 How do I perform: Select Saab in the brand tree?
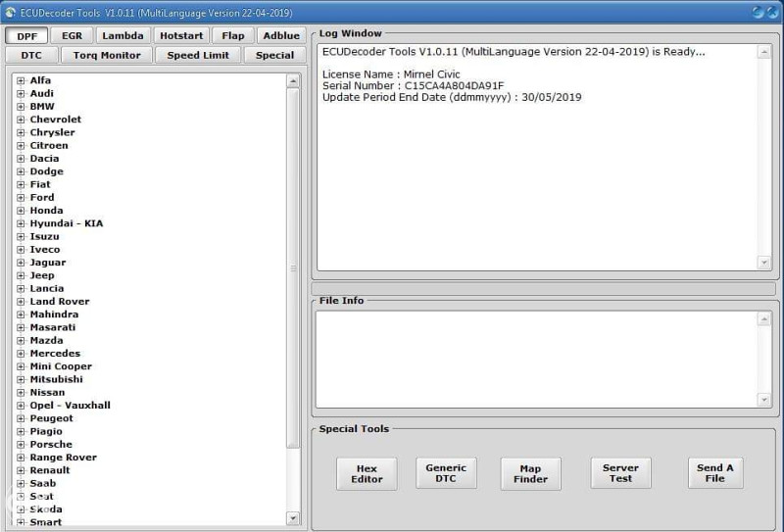tap(43, 483)
